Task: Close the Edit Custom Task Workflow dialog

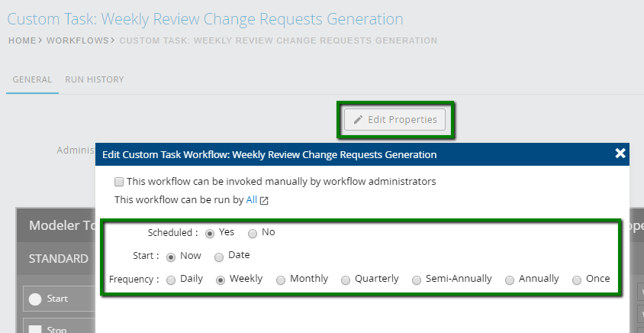Action: point(620,154)
